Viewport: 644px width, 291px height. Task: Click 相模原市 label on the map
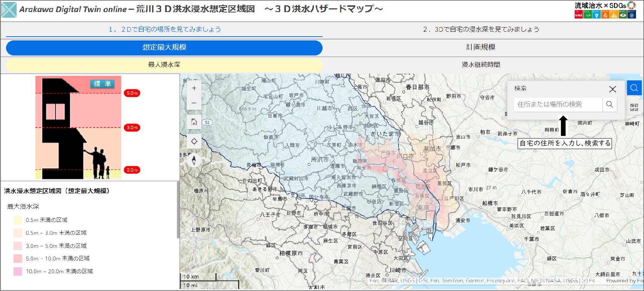[291, 253]
